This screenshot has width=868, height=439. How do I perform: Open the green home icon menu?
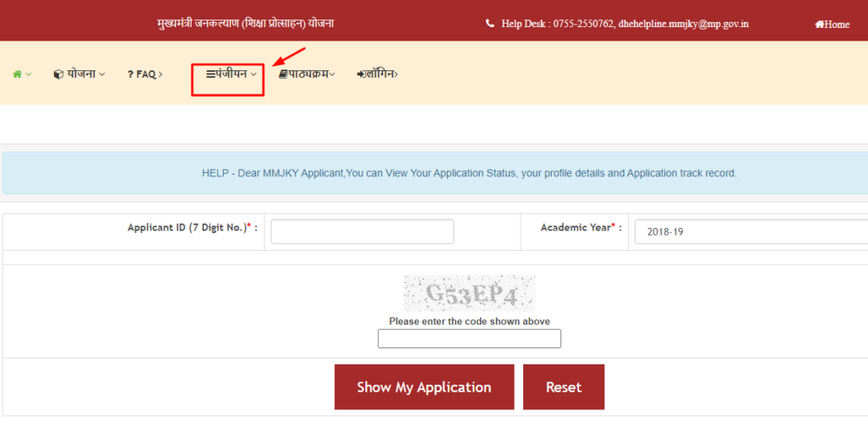tap(21, 75)
